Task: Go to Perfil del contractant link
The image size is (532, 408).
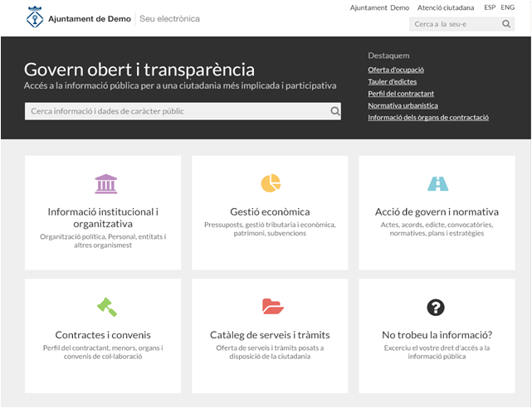Action: [401, 94]
